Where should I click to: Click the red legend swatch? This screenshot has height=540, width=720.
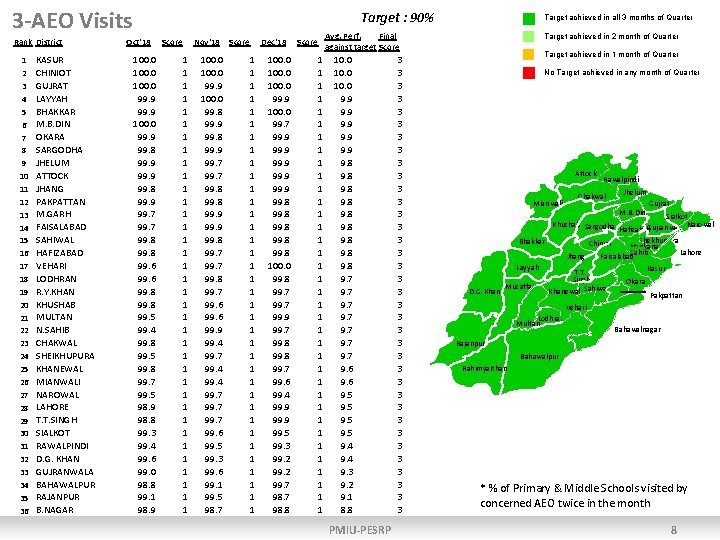(x=529, y=73)
